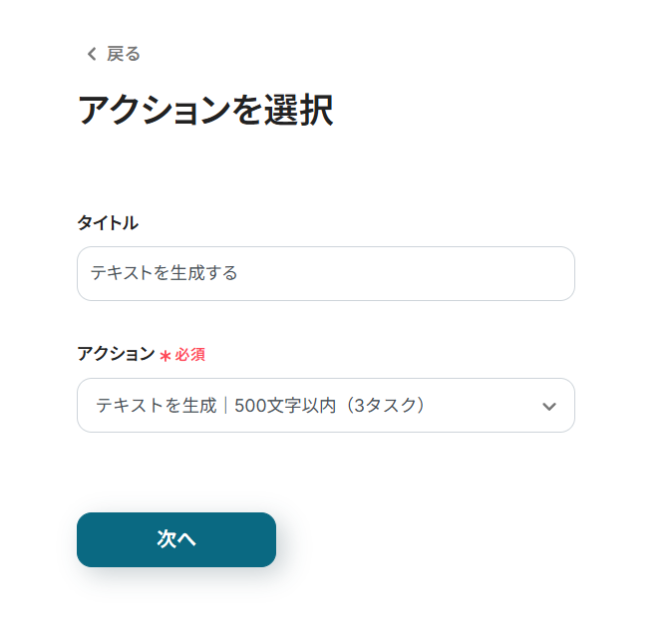The image size is (672, 641).
Task: Click the テキストを生成する text in title field
Action: 165,273
